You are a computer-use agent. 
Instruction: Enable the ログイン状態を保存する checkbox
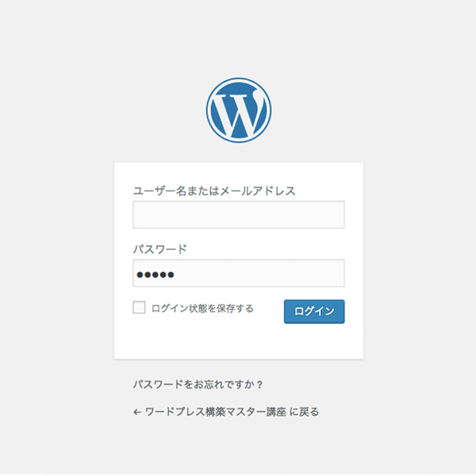coord(139,308)
